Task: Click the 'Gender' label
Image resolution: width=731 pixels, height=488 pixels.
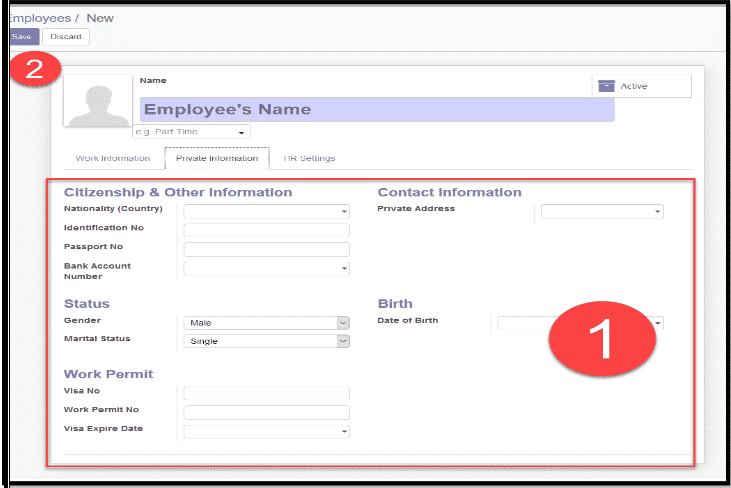Action: pos(83,321)
